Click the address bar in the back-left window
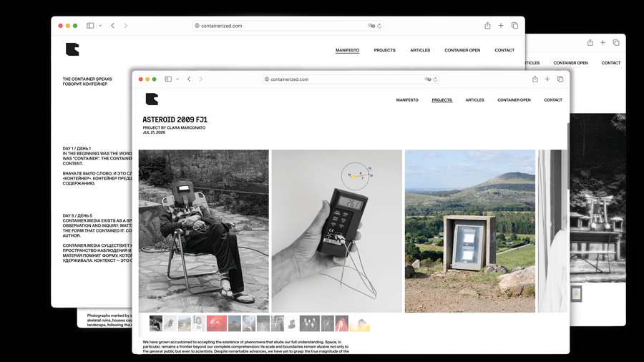 point(288,26)
